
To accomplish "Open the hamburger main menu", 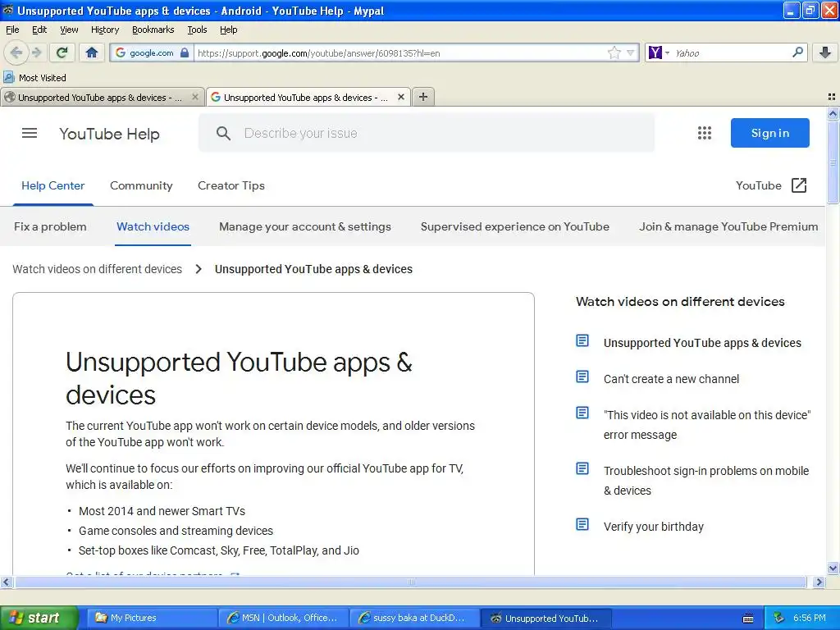I will (30, 133).
